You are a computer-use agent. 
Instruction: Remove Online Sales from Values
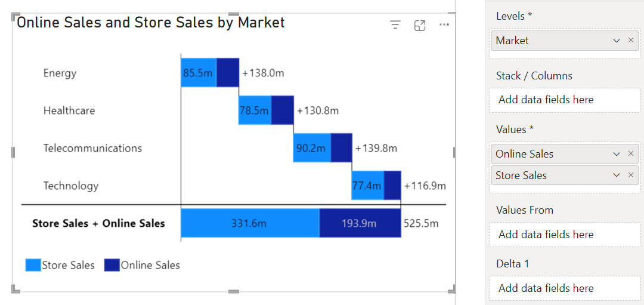tap(631, 154)
